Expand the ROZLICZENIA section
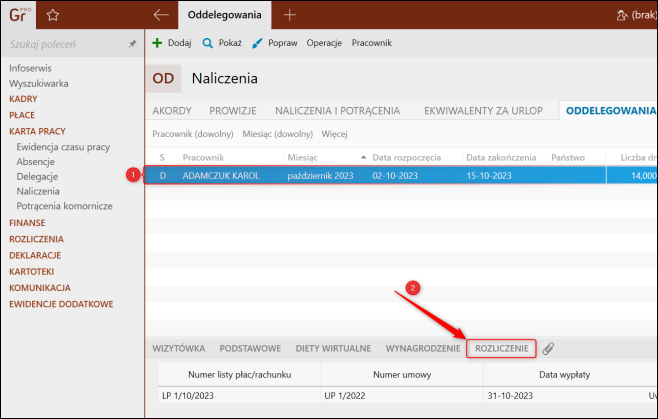658x419 pixels. (x=37, y=239)
